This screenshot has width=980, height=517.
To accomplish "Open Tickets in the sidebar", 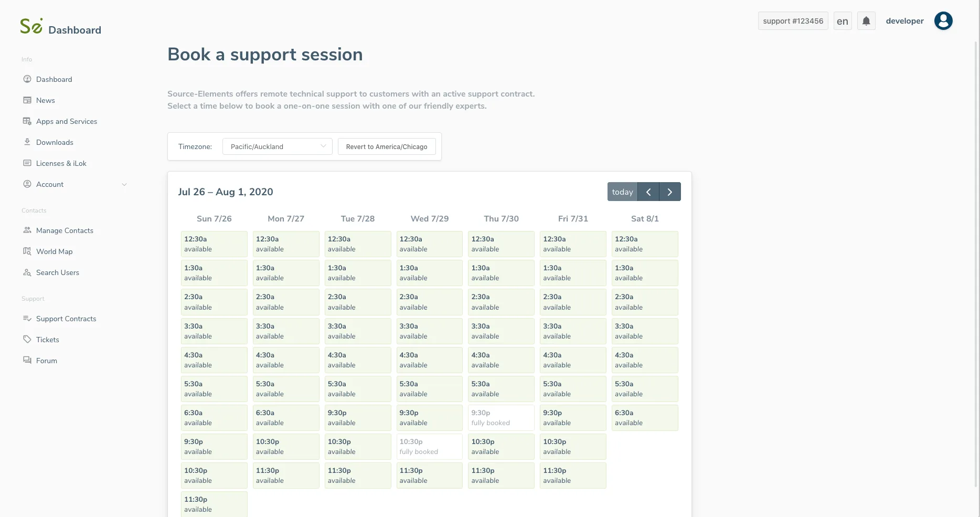I will (x=47, y=340).
